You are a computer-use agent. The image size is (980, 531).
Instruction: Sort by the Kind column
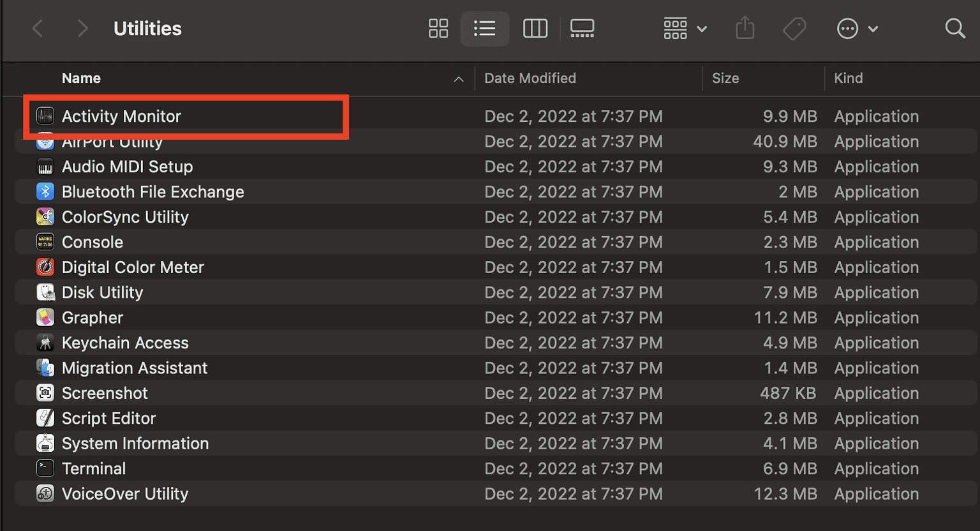click(849, 79)
